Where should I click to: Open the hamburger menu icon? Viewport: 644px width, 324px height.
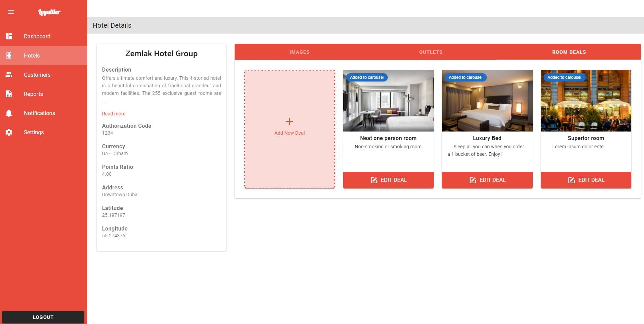click(x=11, y=12)
